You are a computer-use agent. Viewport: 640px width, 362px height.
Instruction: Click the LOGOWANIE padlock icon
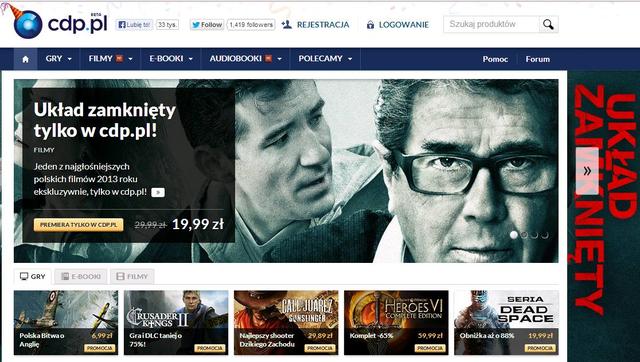(370, 25)
